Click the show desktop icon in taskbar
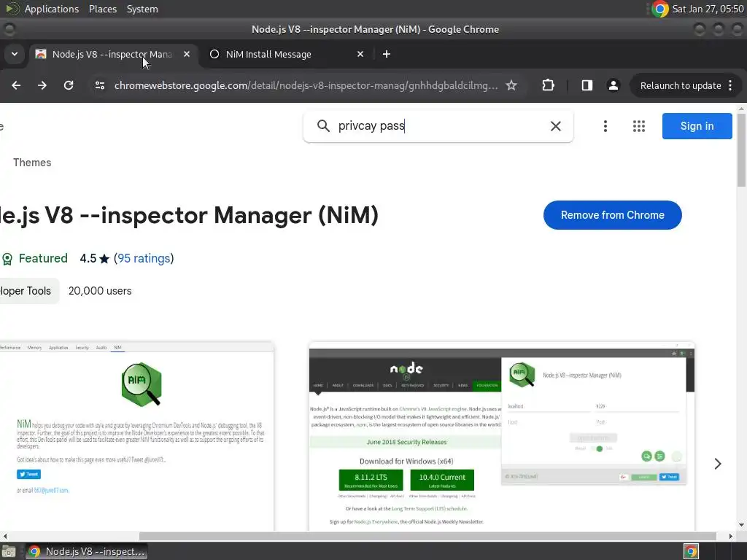This screenshot has width=747, height=560. click(x=9, y=551)
